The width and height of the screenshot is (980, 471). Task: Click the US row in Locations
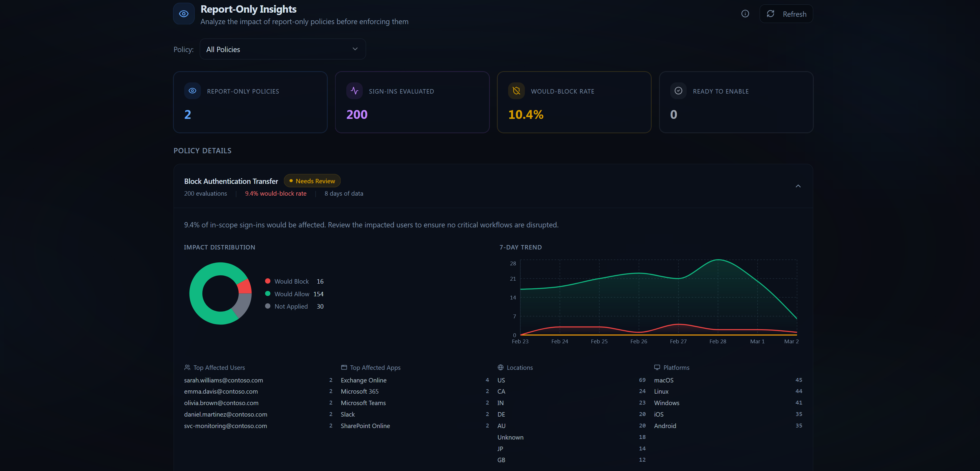coord(571,380)
